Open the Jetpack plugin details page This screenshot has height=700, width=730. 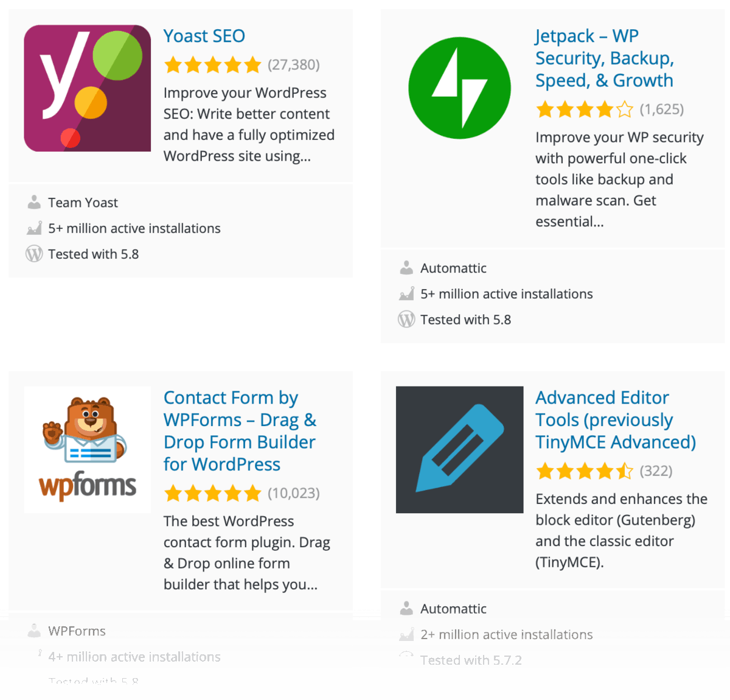tap(604, 58)
